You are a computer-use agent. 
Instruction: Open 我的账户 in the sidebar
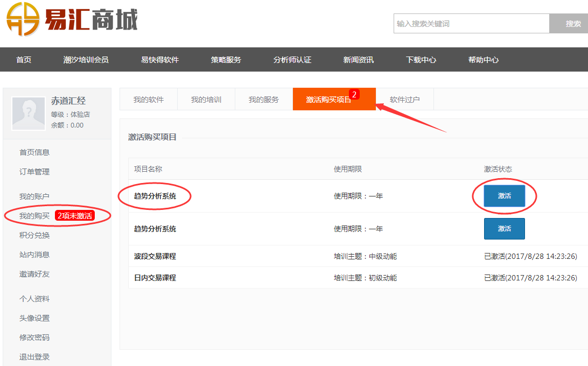(34, 196)
